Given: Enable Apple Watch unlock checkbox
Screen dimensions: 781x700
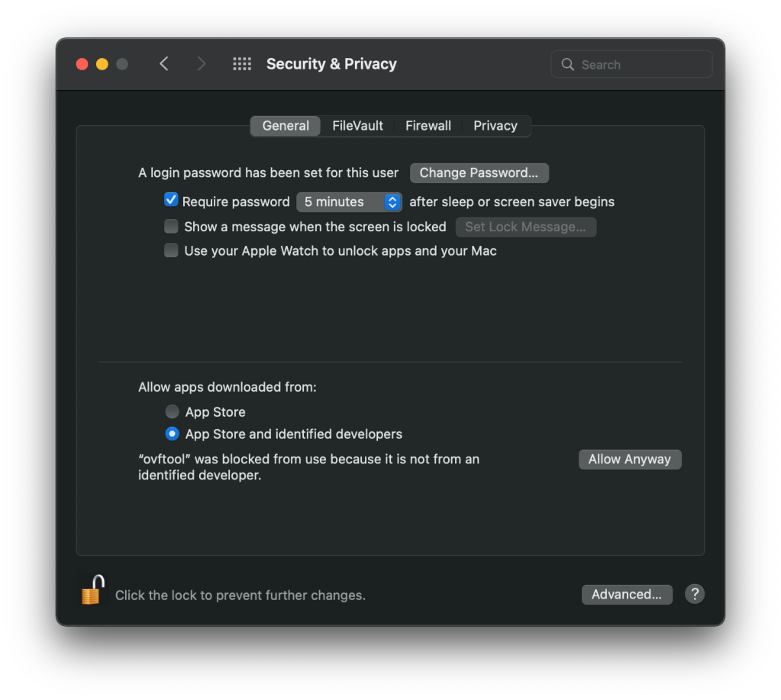Looking at the screenshot, I should pyautogui.click(x=171, y=250).
